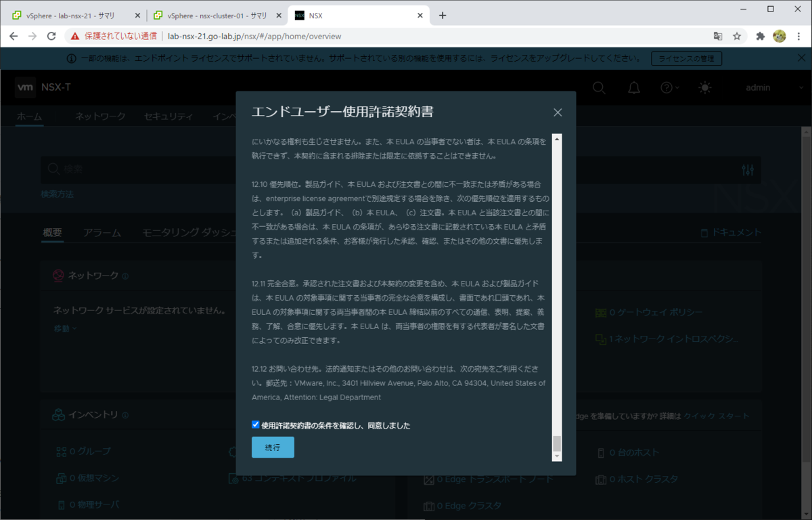View notifications via the bell icon
This screenshot has width=812, height=520.
tap(634, 87)
